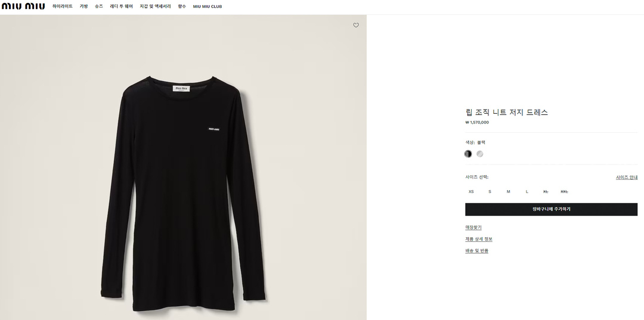Screen dimensions: 644x320
Task: Select crossed-out size XL
Action: [x=545, y=191]
